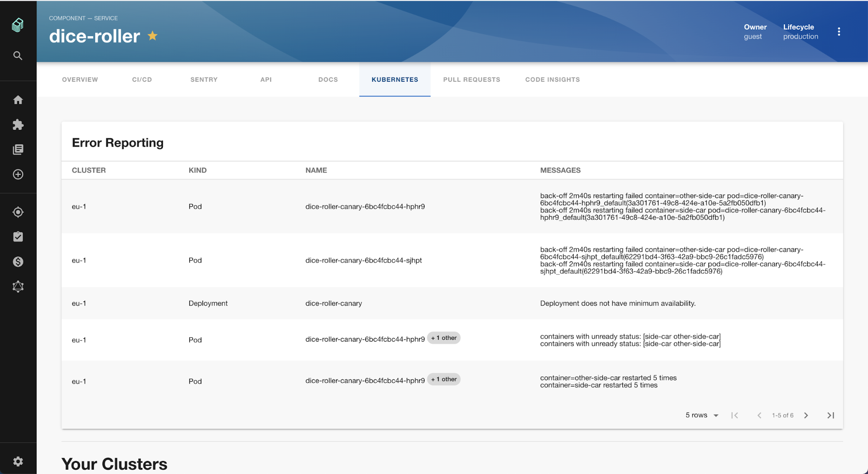
Task: Toggle the favorite star next to dice-roller
Action: pyautogui.click(x=152, y=36)
